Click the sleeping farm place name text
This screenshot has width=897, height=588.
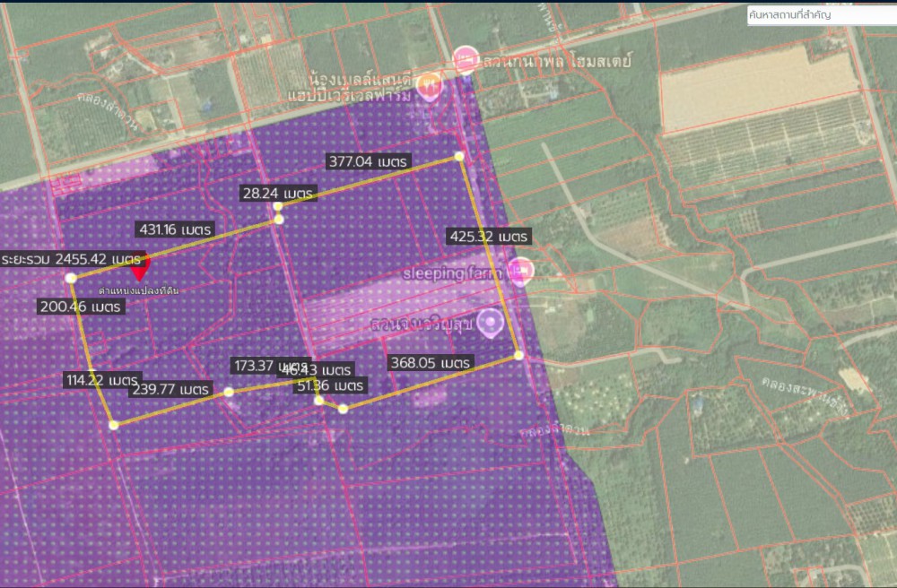pos(452,273)
